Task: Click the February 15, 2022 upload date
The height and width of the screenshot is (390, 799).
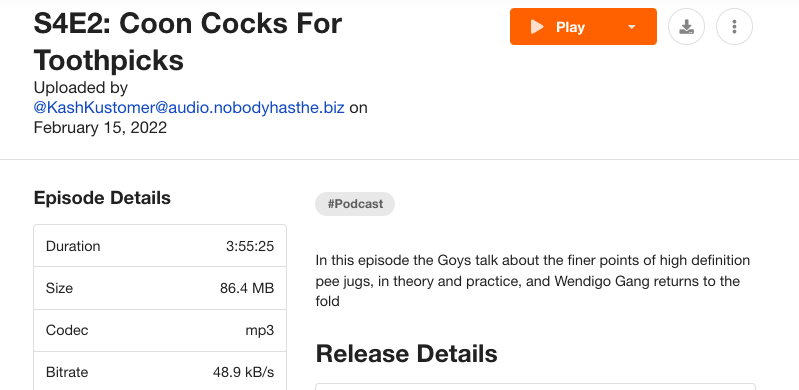Action: (100, 127)
